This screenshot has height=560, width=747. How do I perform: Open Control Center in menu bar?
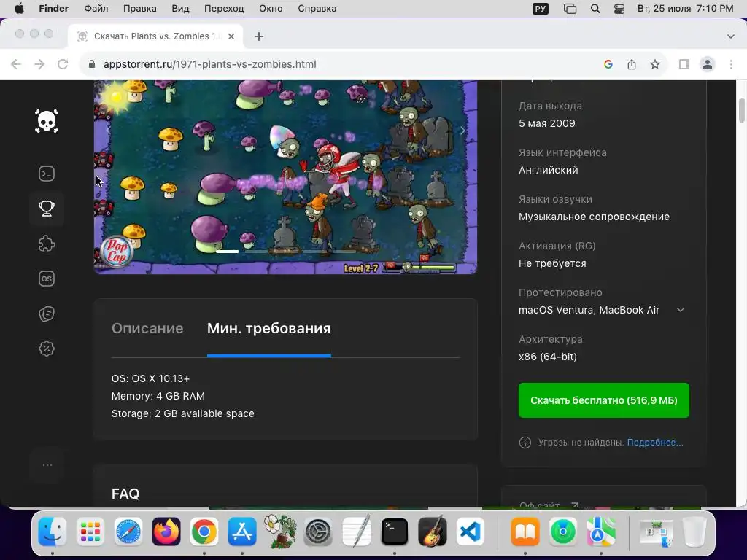click(619, 9)
